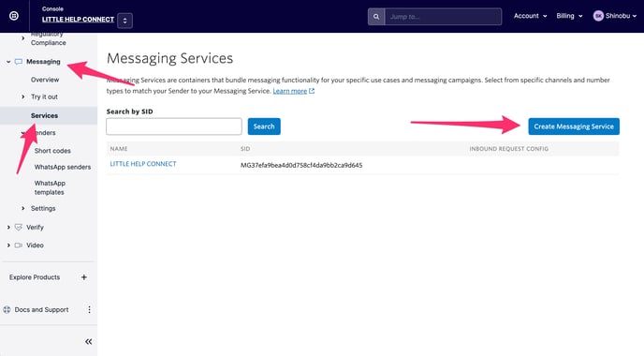
Task: Collapse the sidebar with double-chevron icon
Action: [x=88, y=342]
